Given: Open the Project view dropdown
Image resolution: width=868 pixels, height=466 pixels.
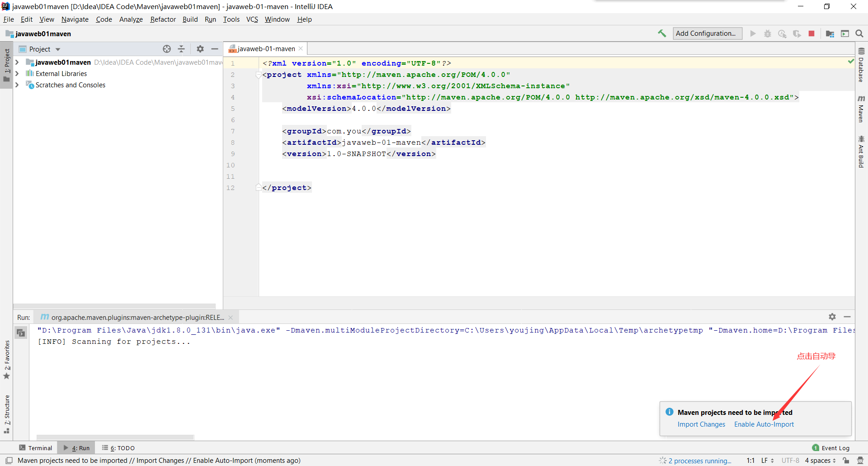Looking at the screenshot, I should coord(58,49).
